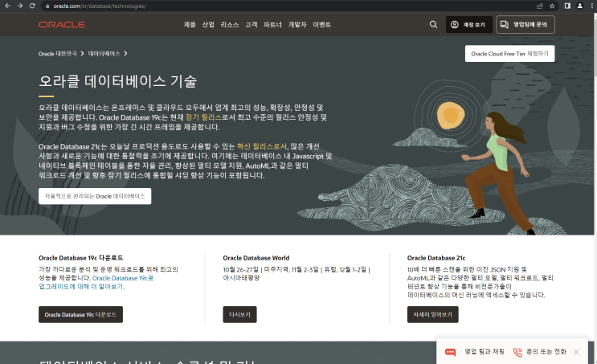
Task: Open the 고객 menu
Action: (x=251, y=24)
